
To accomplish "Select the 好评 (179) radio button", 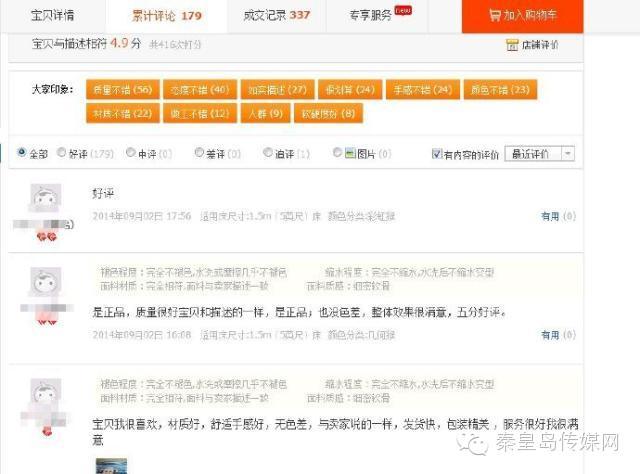I will pos(61,153).
